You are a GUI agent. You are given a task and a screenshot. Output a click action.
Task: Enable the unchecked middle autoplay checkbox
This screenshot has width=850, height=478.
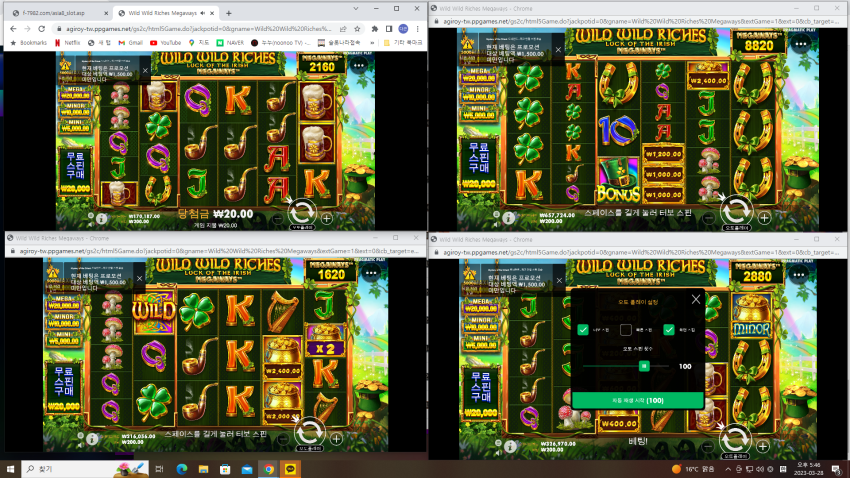pyautogui.click(x=626, y=330)
